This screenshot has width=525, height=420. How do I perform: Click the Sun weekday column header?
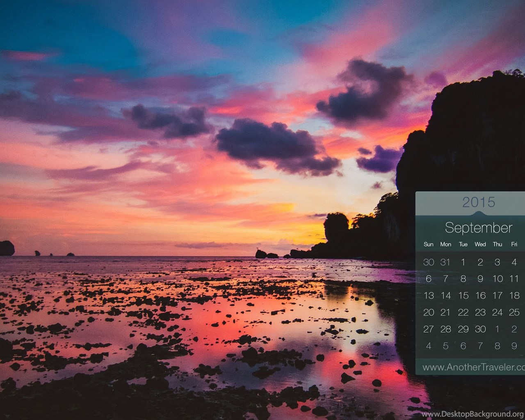click(428, 244)
